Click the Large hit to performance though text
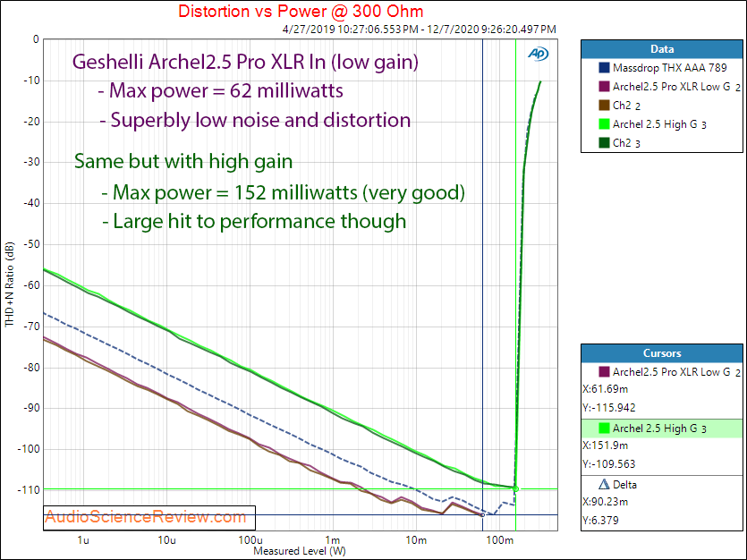This screenshot has height=560, width=747. click(x=254, y=222)
